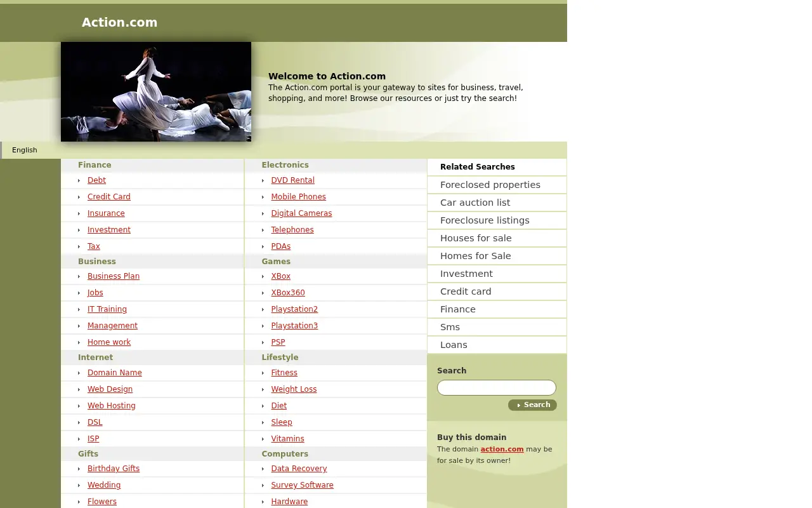This screenshot has height=508, width=812.
Task: Open the Credit Card finance link
Action: (109, 197)
